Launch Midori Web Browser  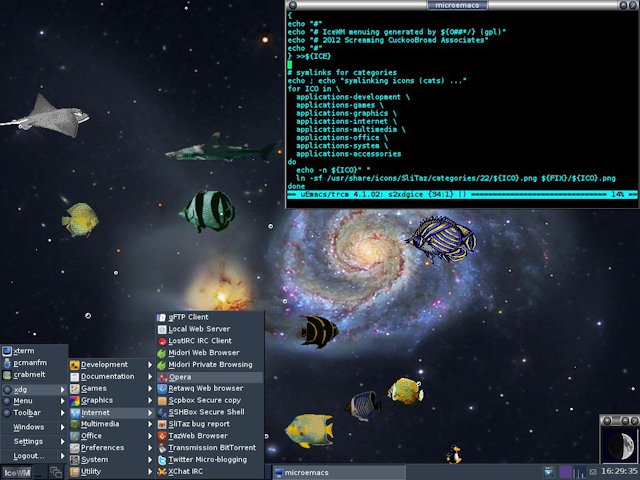coord(210,353)
